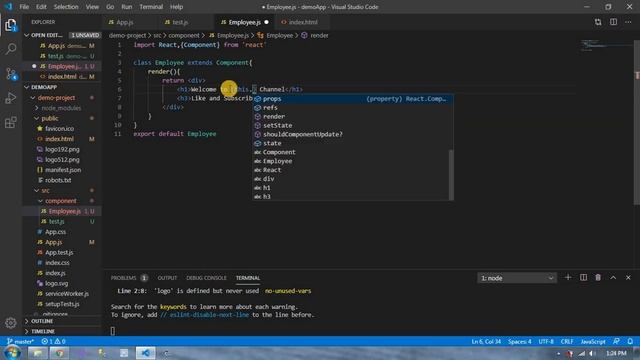Select state suggestion in autocomplete
The width and height of the screenshot is (640, 360).
[353, 143]
